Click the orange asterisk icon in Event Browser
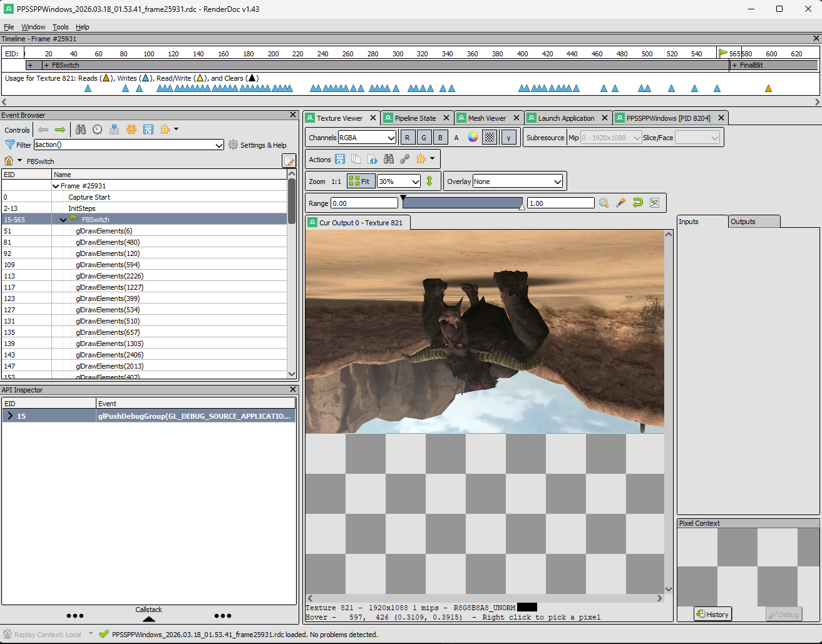The image size is (822, 644). [131, 130]
